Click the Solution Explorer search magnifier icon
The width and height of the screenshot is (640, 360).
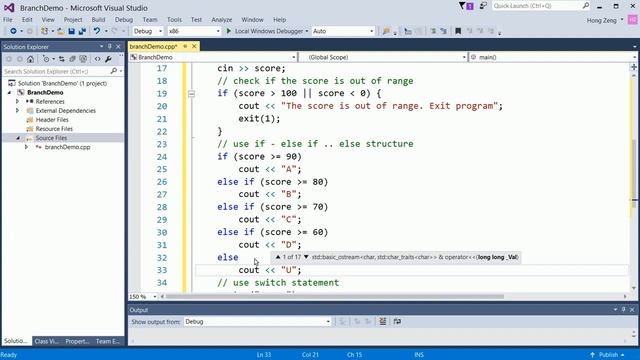[113, 71]
